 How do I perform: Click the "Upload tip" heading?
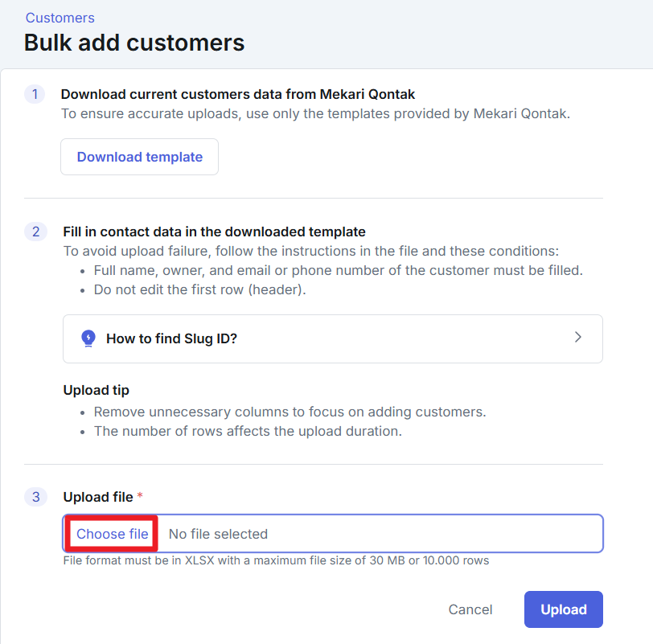97,390
